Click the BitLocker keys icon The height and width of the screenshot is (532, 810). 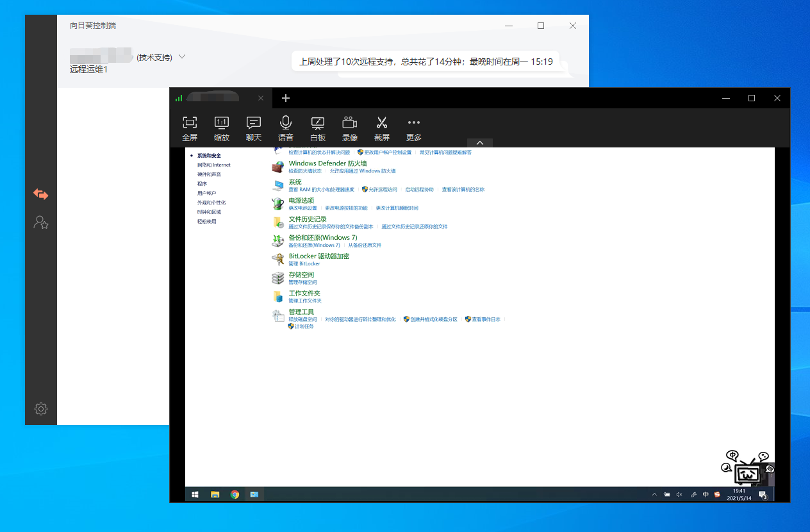[x=277, y=260]
